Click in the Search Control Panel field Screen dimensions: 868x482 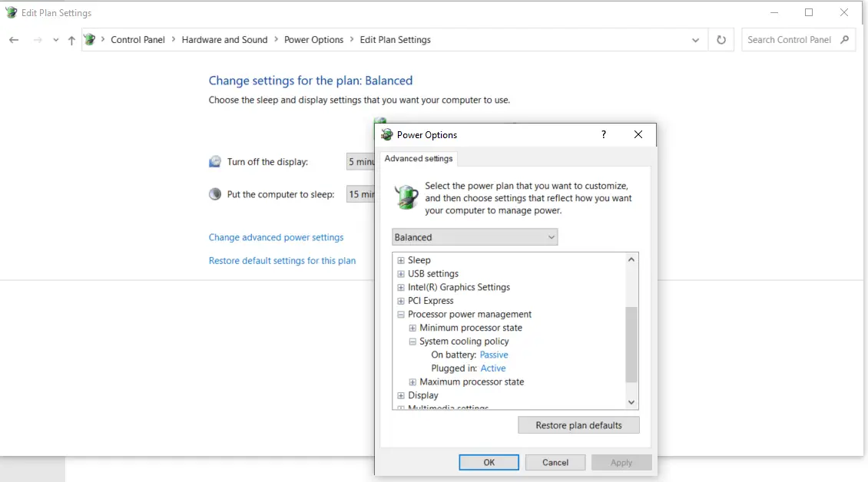[x=790, y=40]
